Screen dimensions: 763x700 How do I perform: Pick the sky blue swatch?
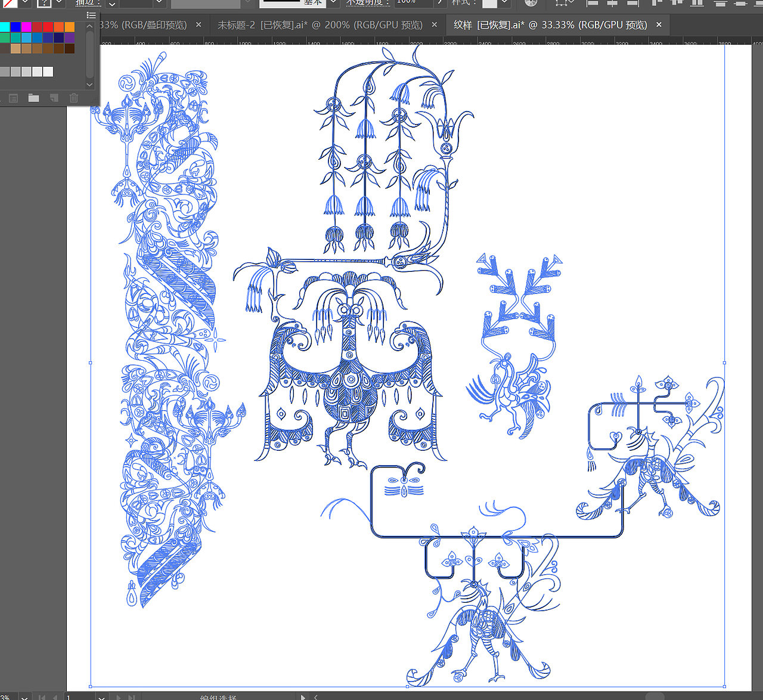(26, 38)
